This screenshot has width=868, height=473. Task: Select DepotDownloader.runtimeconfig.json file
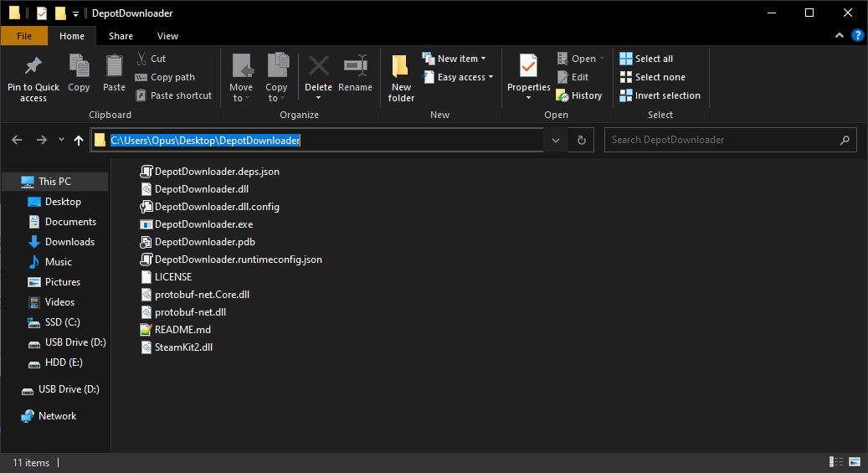pyautogui.click(x=231, y=260)
